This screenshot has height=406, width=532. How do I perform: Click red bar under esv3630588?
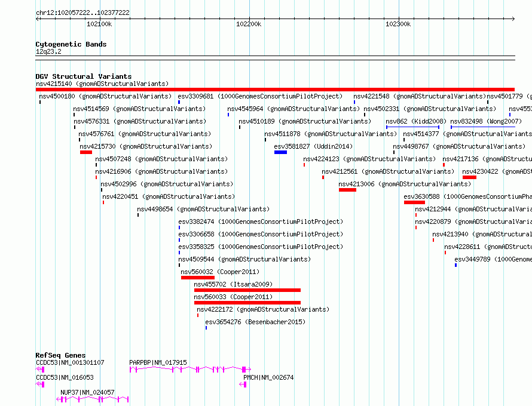pos(415,202)
